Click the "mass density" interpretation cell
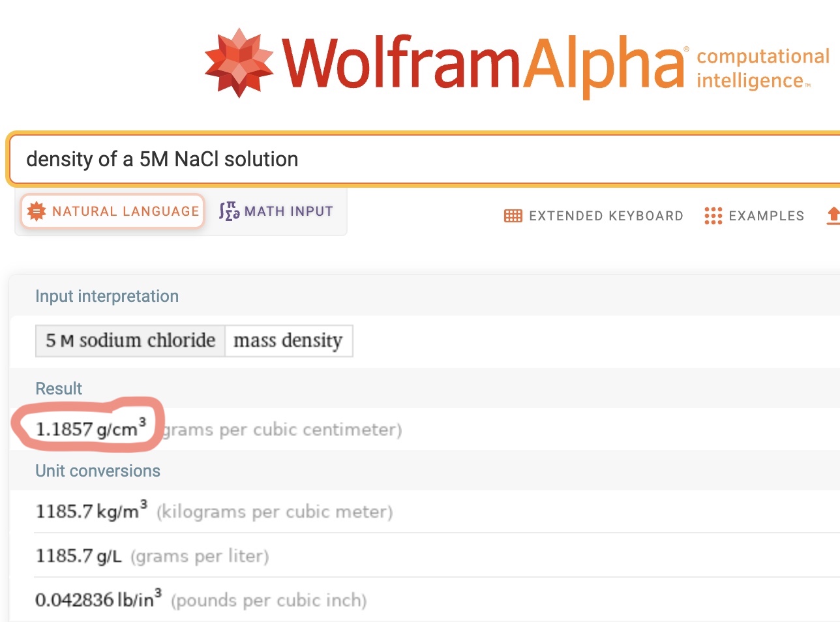This screenshot has width=840, height=622. 288,341
